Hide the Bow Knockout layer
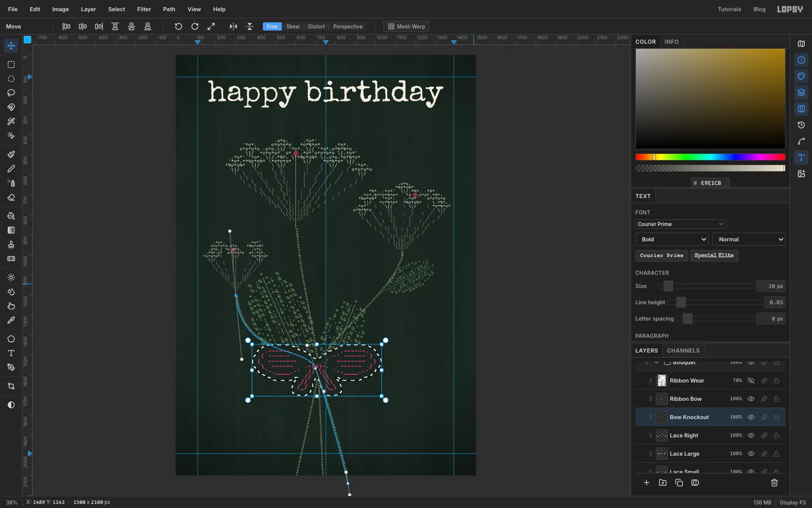This screenshot has height=508, width=812. pyautogui.click(x=751, y=417)
